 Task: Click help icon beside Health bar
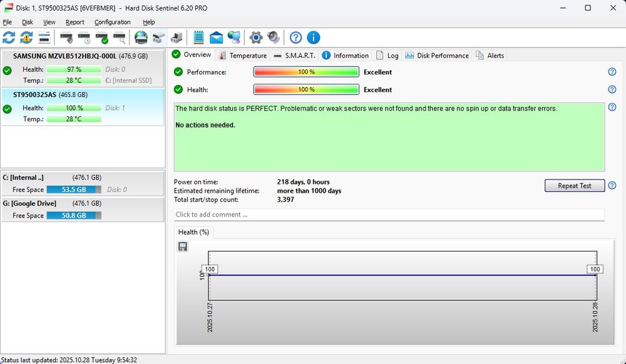click(612, 89)
